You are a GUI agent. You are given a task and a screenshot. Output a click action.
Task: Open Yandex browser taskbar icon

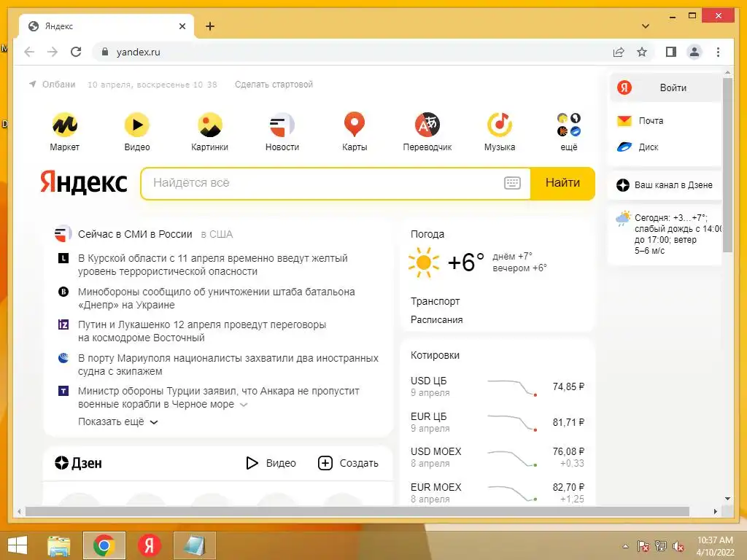(x=149, y=545)
